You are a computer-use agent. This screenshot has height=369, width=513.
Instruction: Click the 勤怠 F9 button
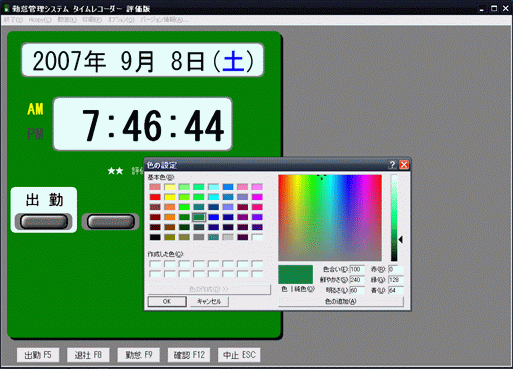[x=139, y=355]
